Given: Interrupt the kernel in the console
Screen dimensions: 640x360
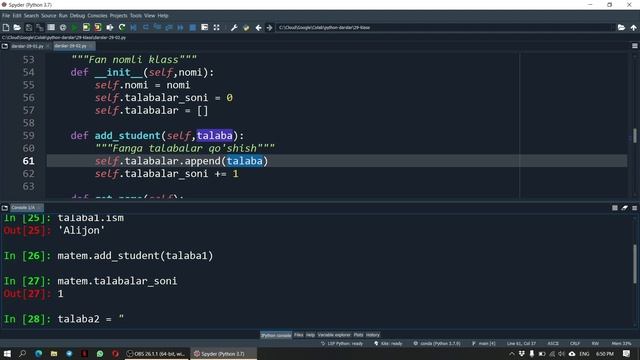Looking at the screenshot, I should coord(615,208).
